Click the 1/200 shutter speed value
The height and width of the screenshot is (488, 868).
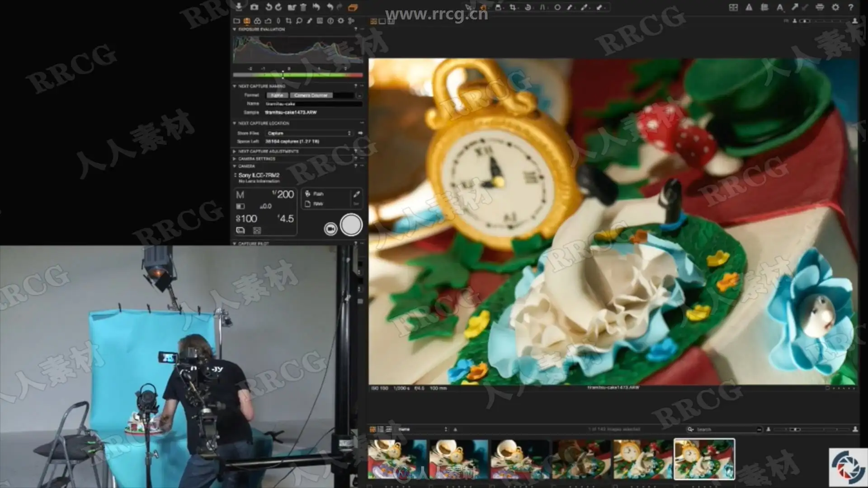[283, 194]
